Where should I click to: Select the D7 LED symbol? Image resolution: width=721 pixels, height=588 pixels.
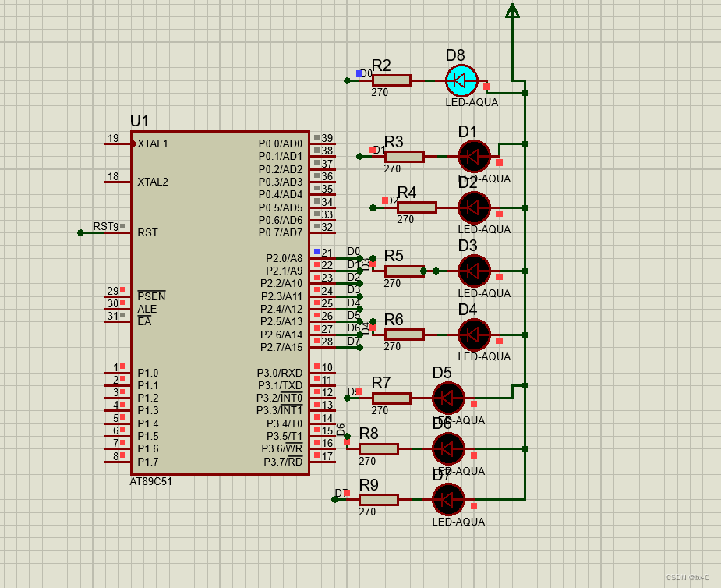[448, 499]
